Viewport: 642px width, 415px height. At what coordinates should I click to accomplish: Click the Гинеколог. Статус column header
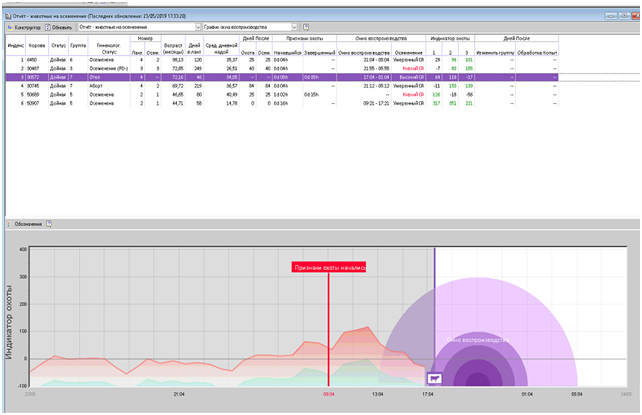coord(109,49)
